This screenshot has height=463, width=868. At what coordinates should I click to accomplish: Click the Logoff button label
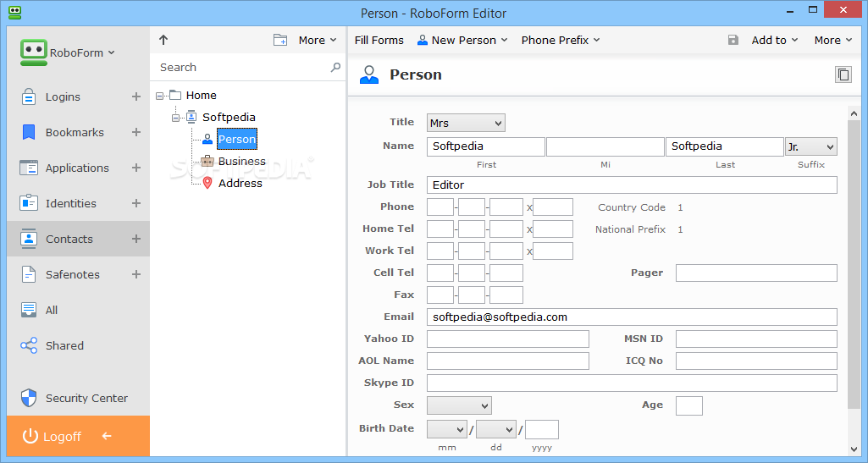coord(62,437)
